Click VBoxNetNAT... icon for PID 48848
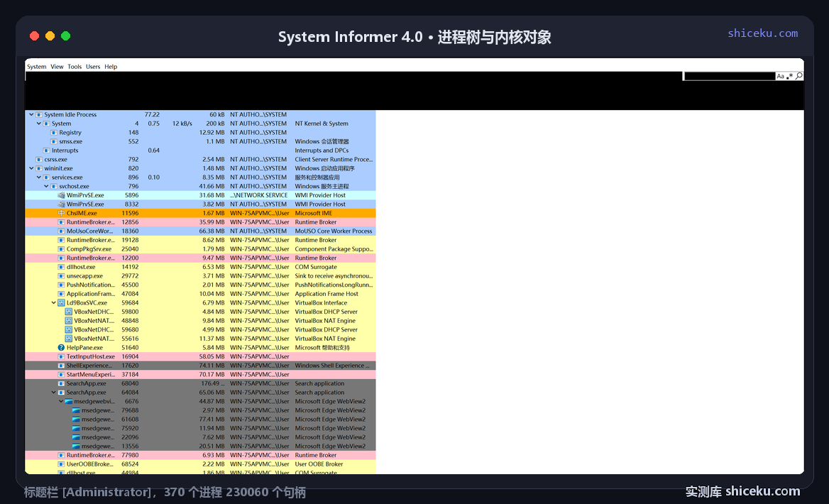 [69, 321]
